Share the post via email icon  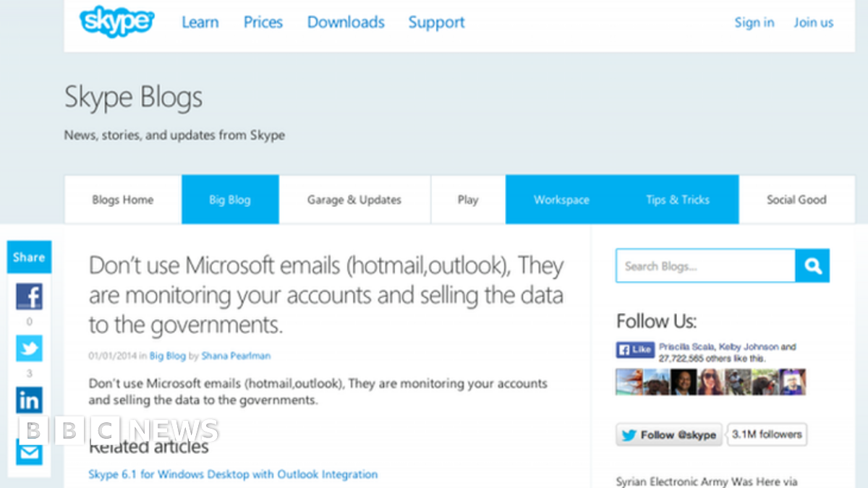29,453
